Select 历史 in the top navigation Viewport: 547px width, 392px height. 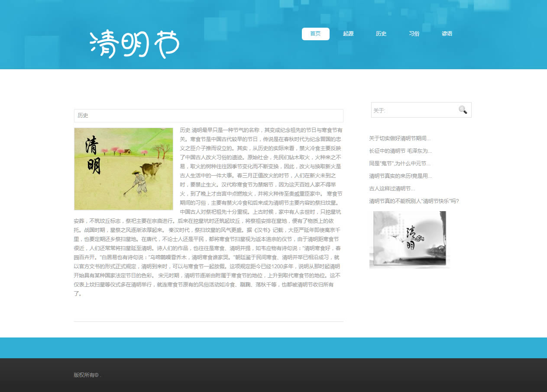(x=381, y=34)
